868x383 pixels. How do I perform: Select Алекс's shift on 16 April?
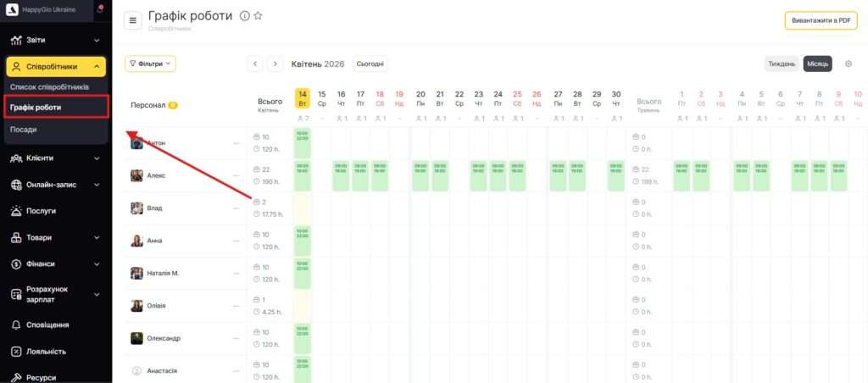point(341,175)
